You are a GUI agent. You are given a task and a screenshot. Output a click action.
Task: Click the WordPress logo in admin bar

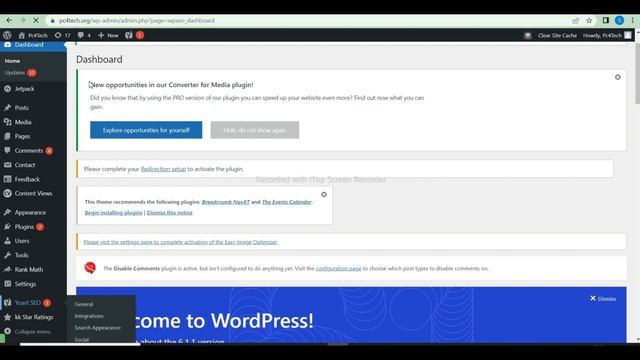(7, 36)
